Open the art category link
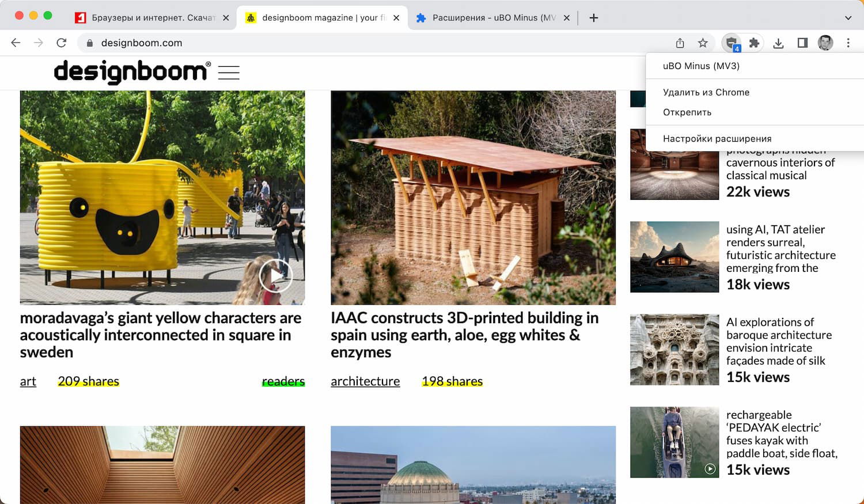864x504 pixels. click(x=28, y=381)
